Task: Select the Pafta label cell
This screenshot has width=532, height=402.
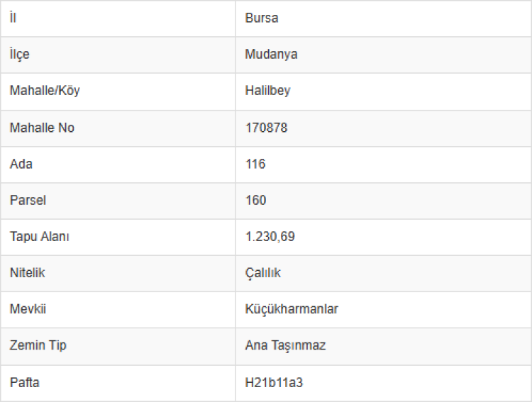Action: (x=25, y=383)
